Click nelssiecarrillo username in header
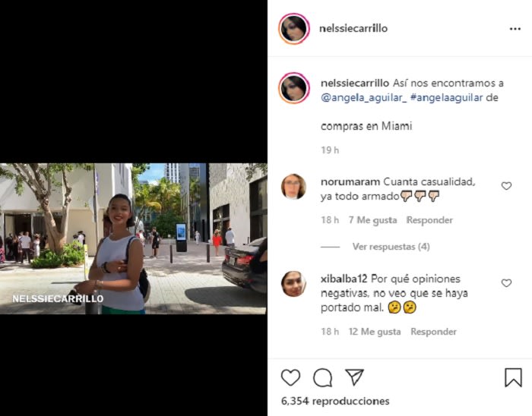Screen dimensions: 532x416 coord(353,28)
